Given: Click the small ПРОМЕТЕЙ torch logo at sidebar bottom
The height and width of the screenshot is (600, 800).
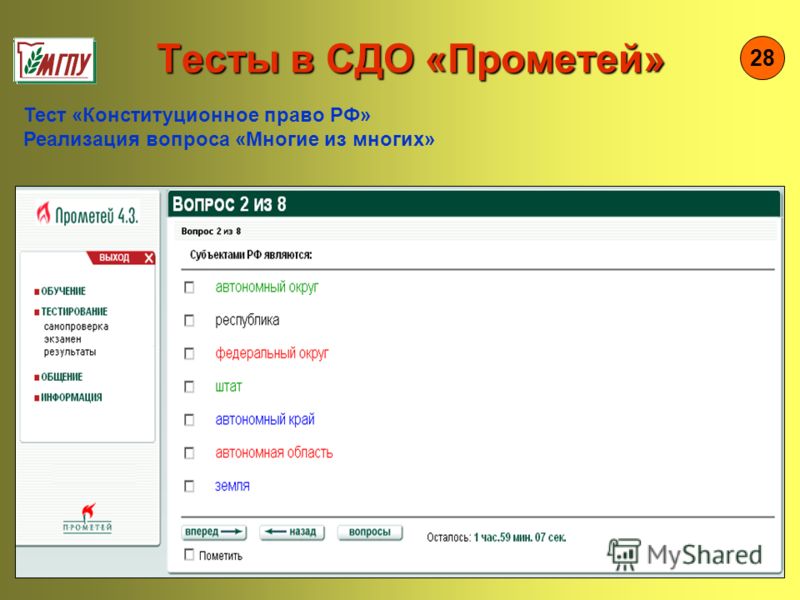Looking at the screenshot, I should 88,518.
